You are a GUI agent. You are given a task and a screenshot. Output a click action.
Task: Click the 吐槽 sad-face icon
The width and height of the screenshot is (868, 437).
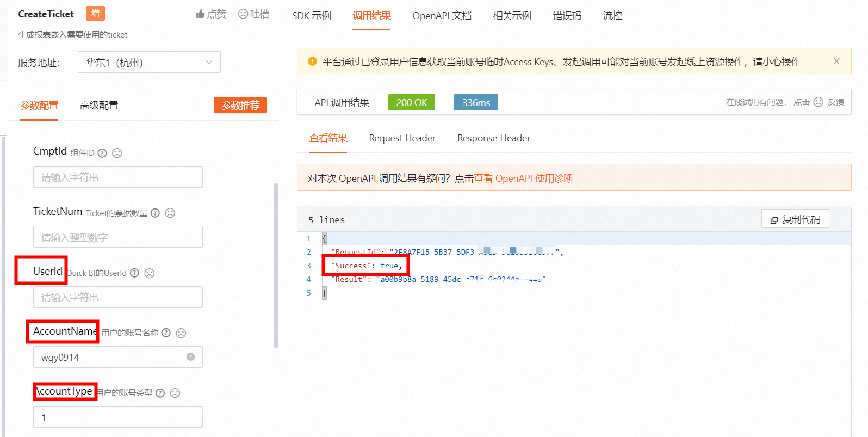pyautogui.click(x=243, y=14)
